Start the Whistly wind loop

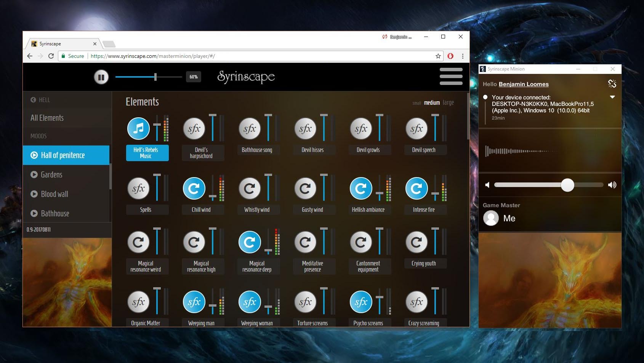click(250, 188)
